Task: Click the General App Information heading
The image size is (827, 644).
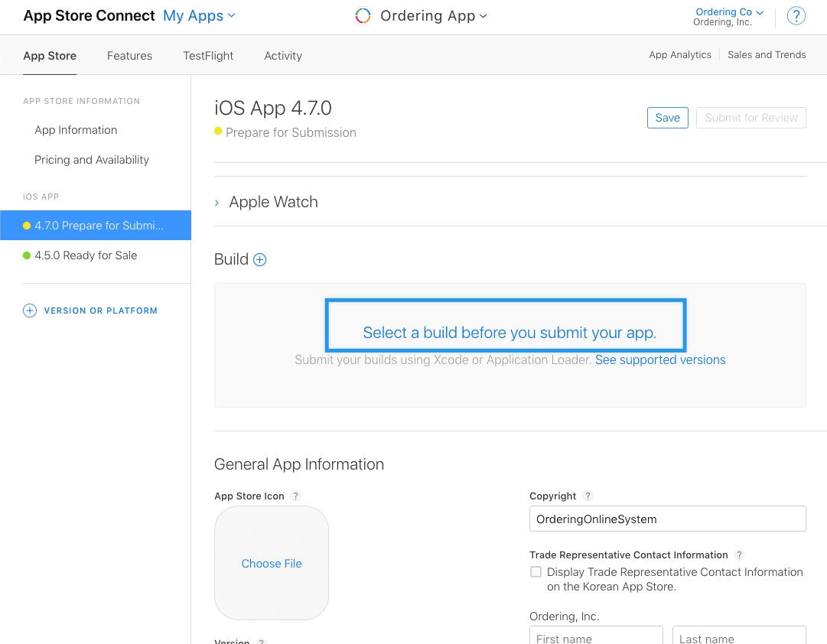Action: pyautogui.click(x=299, y=464)
